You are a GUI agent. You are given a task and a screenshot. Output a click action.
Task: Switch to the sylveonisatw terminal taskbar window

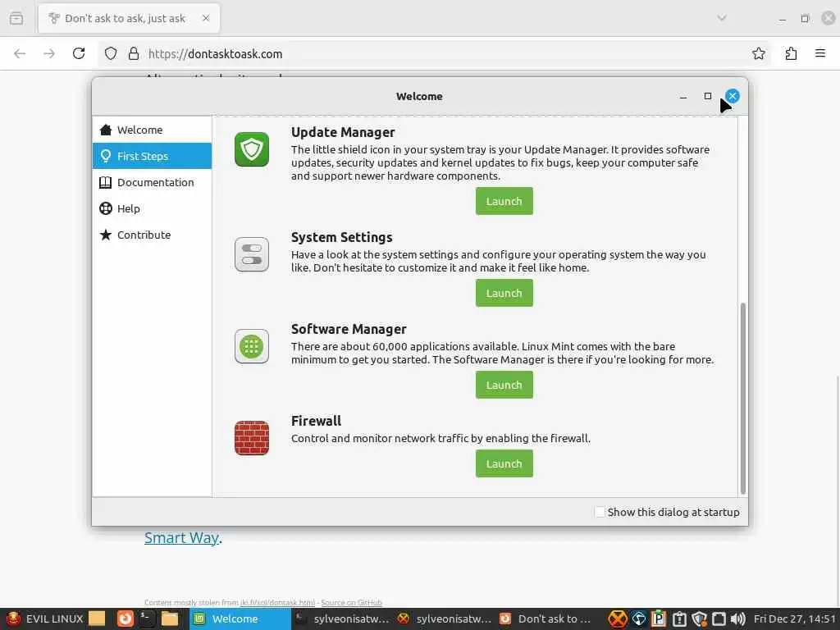click(343, 619)
